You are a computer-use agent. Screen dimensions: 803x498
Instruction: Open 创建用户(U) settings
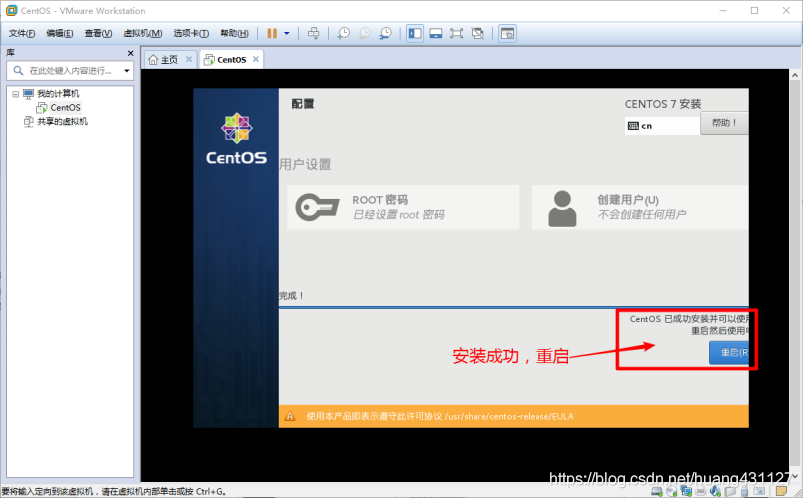[x=640, y=207]
